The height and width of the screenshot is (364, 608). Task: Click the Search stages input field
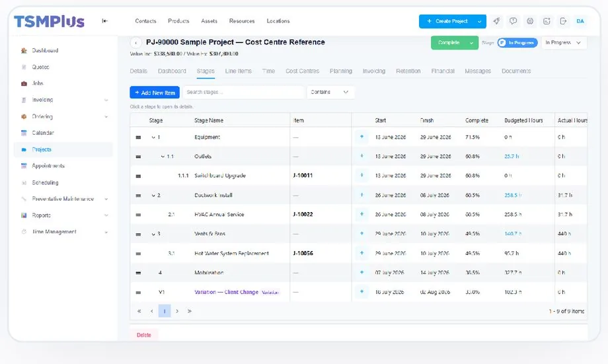click(243, 92)
